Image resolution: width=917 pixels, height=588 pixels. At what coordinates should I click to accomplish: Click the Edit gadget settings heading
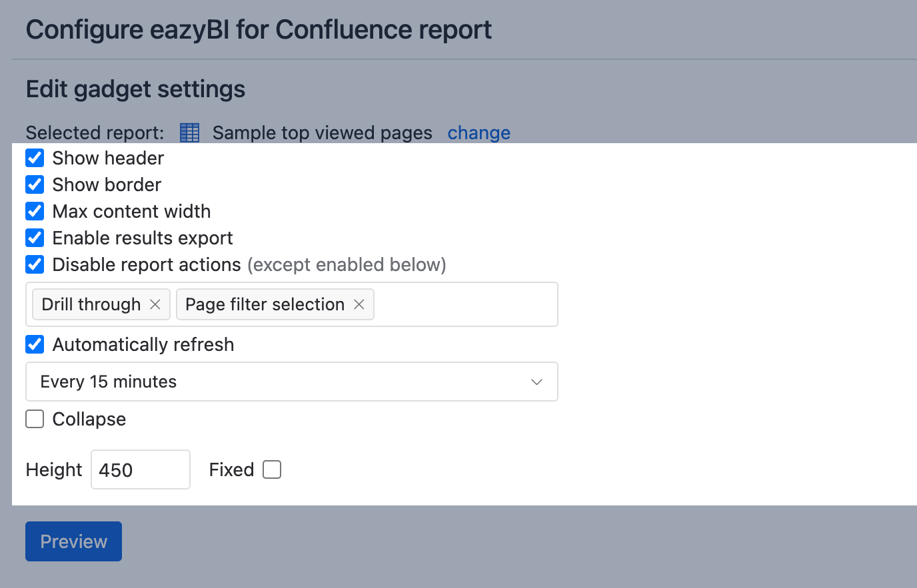click(x=136, y=89)
